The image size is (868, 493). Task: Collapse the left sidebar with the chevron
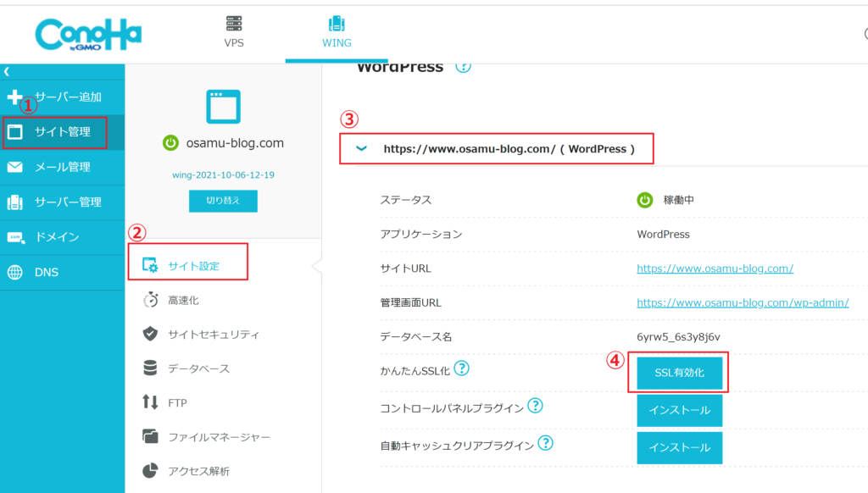(x=7, y=71)
